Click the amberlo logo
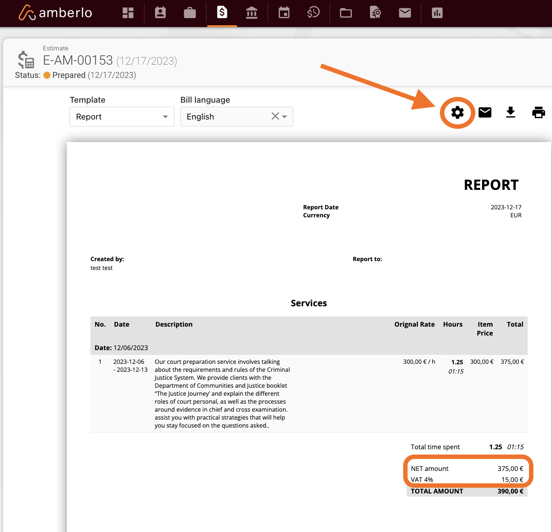This screenshot has height=532, width=552. click(x=55, y=13)
